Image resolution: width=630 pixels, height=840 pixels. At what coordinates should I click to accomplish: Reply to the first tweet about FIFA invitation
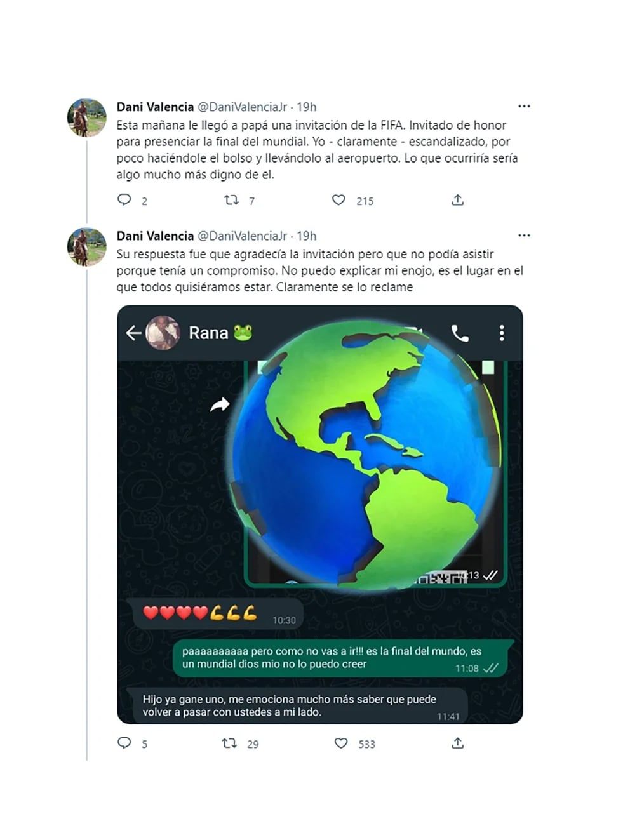(x=124, y=200)
